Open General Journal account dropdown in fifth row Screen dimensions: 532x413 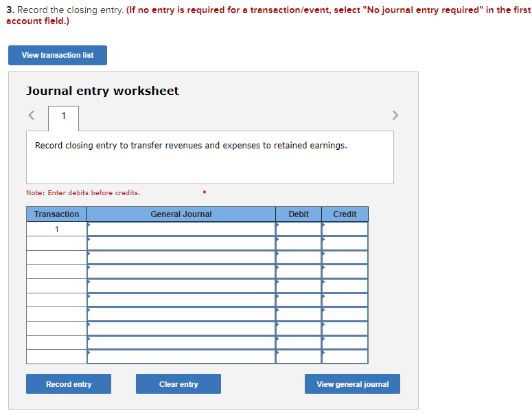coord(181,286)
